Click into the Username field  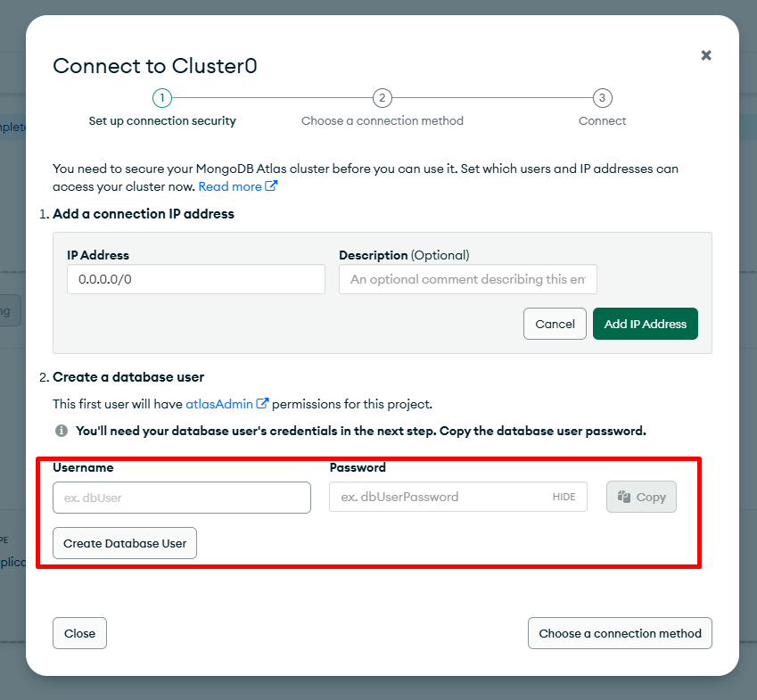tap(182, 498)
